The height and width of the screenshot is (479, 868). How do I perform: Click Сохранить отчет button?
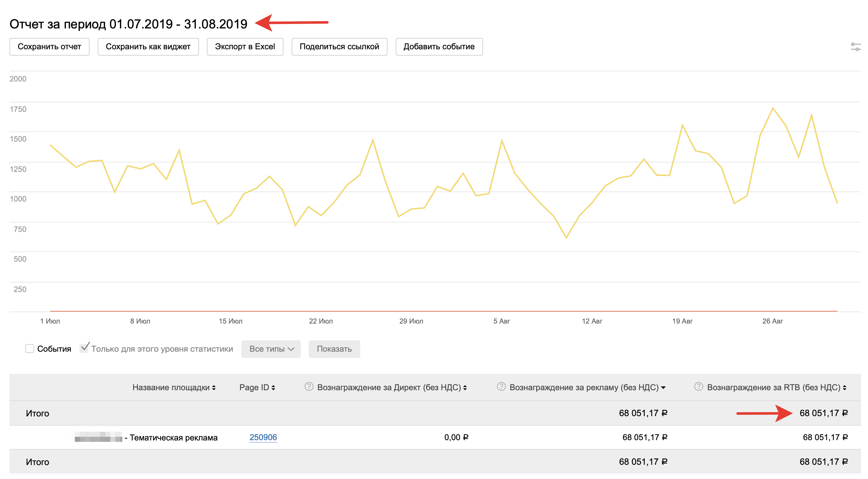pyautogui.click(x=49, y=46)
